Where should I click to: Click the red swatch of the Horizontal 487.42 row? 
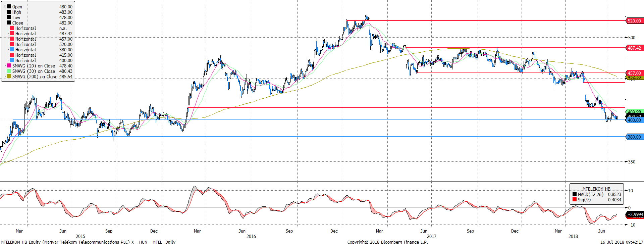pos(12,33)
